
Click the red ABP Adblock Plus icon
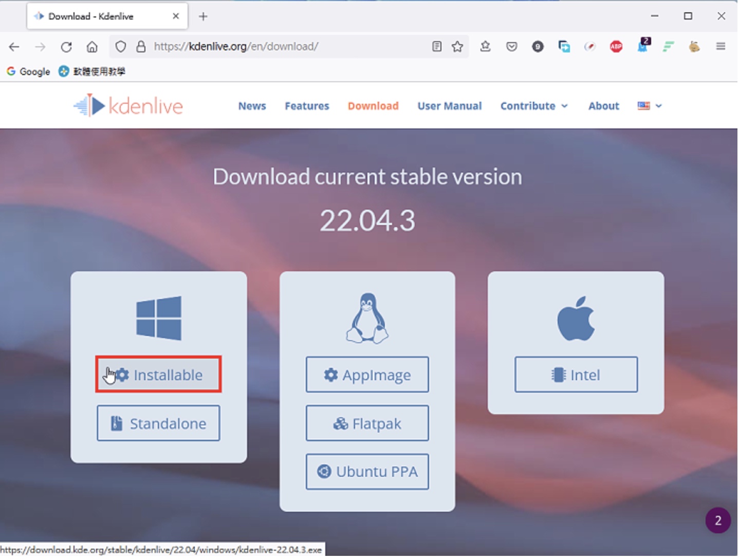coord(616,47)
